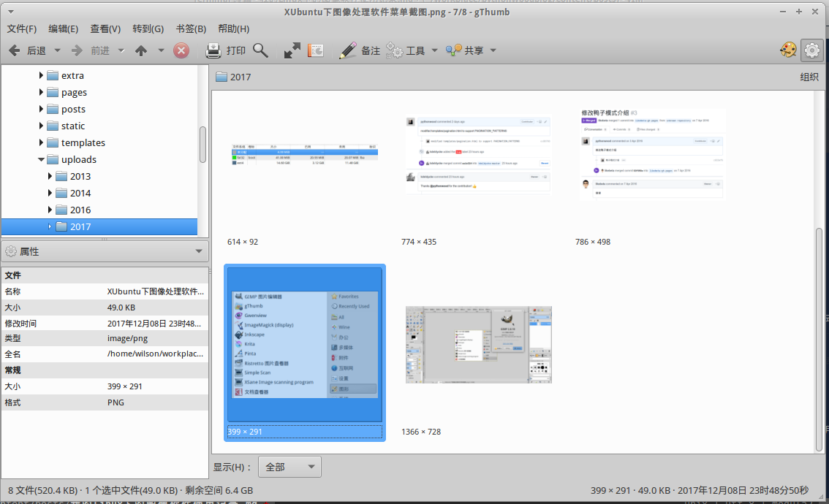Expand the 2014 folder
The height and width of the screenshot is (504, 829).
50,193
